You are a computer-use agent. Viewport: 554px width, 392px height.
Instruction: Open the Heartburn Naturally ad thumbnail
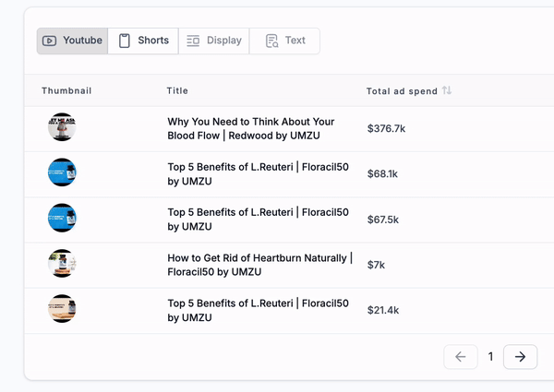[x=62, y=263]
